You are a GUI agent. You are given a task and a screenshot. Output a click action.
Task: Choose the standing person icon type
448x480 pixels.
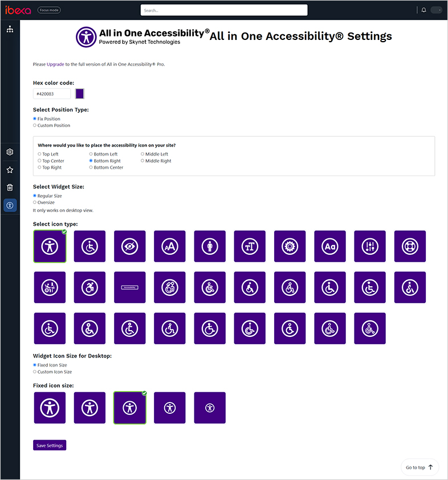coord(209,246)
